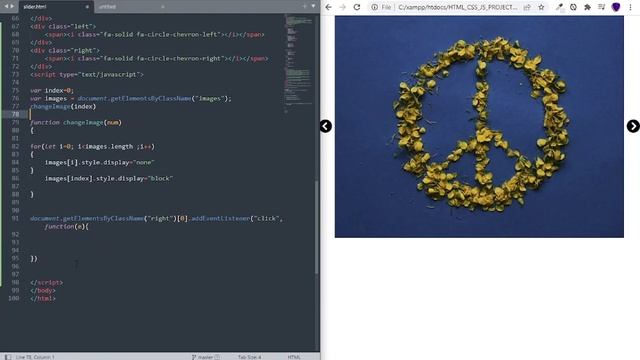Open the Chrome three-dot menu
This screenshot has height=360, width=640.
(x=630, y=7)
